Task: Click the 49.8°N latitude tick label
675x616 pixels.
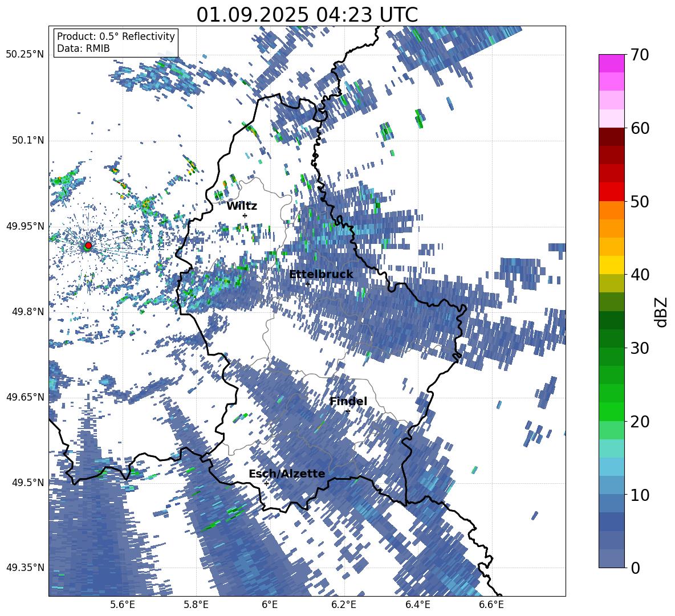Action: click(x=27, y=312)
